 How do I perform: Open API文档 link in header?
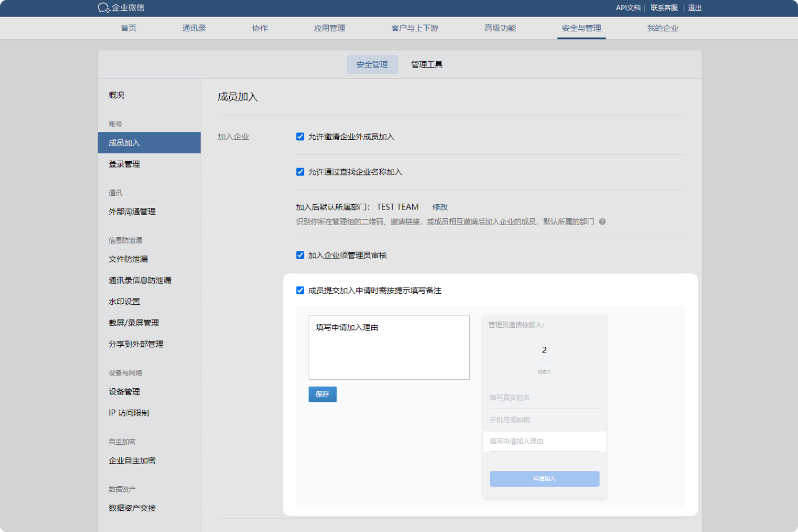[628, 8]
